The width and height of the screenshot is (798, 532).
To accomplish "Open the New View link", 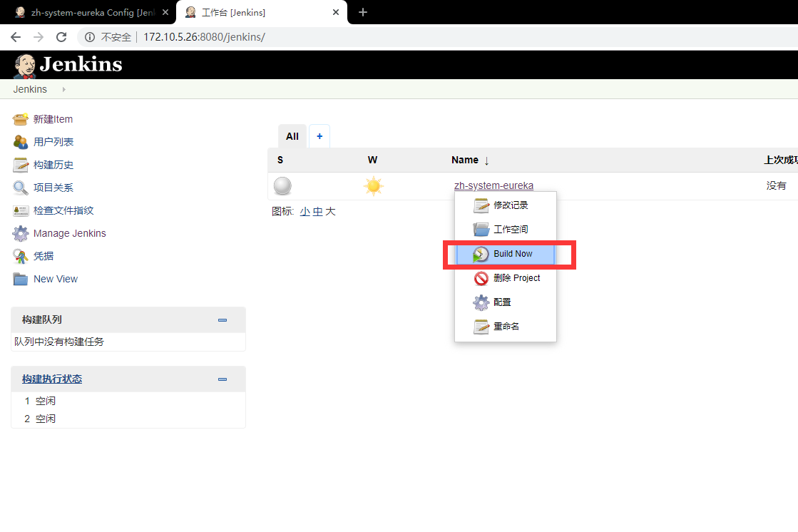I will click(56, 279).
